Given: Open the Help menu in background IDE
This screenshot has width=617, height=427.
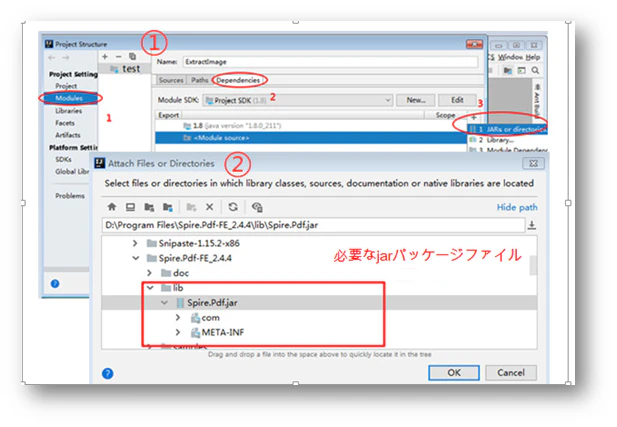Looking at the screenshot, I should pos(533,57).
